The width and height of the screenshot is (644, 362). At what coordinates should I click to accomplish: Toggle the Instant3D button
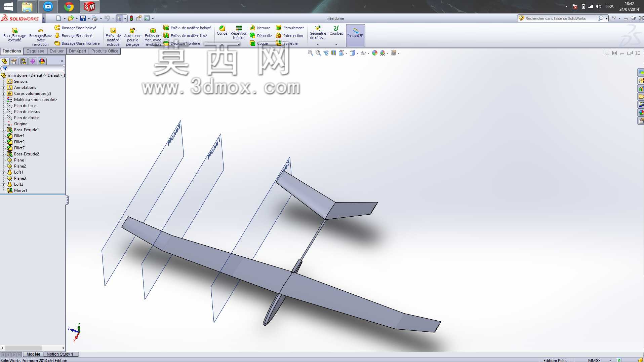[x=355, y=35]
